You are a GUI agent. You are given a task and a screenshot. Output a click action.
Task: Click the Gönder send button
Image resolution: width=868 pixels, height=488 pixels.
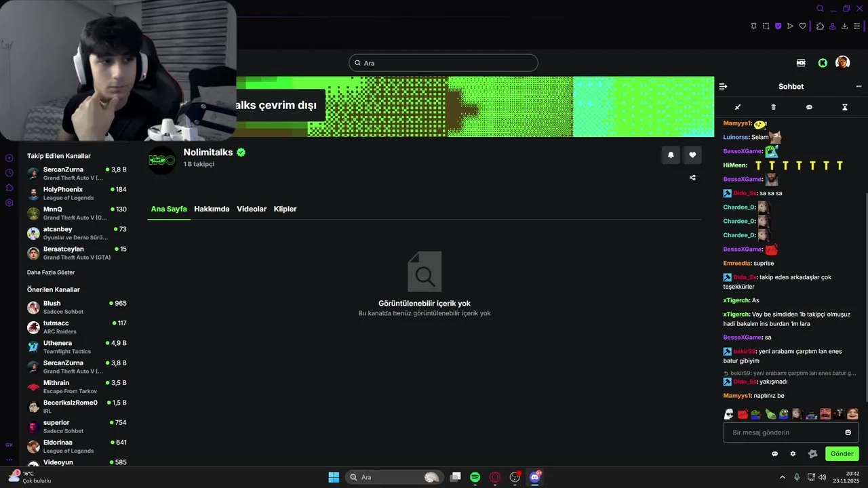coord(842,453)
